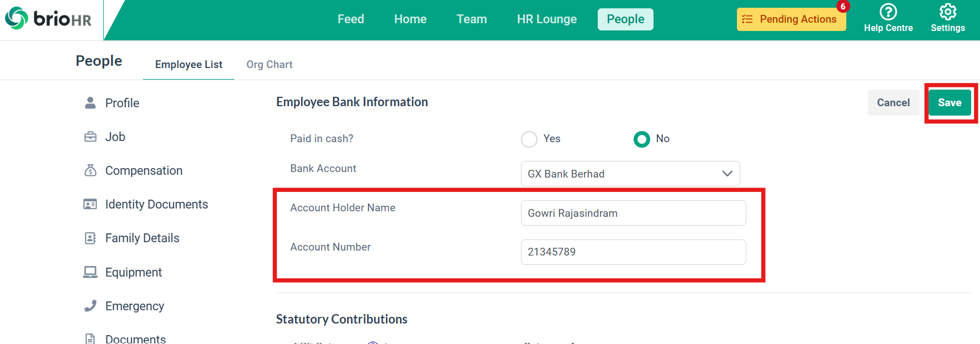Click the BrioHR logo icon
This screenshot has height=344, width=980.
pos(17,18)
